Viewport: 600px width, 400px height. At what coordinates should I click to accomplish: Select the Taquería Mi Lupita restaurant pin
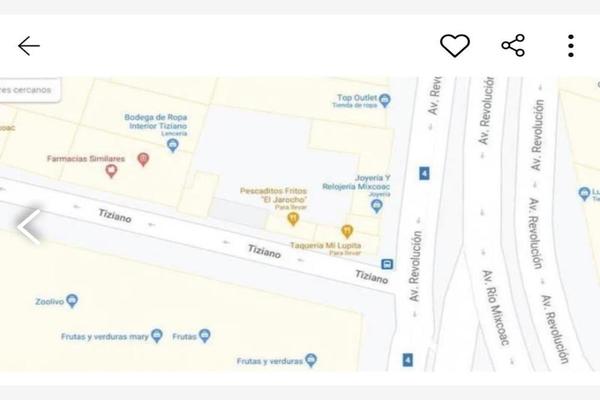pos(347,232)
